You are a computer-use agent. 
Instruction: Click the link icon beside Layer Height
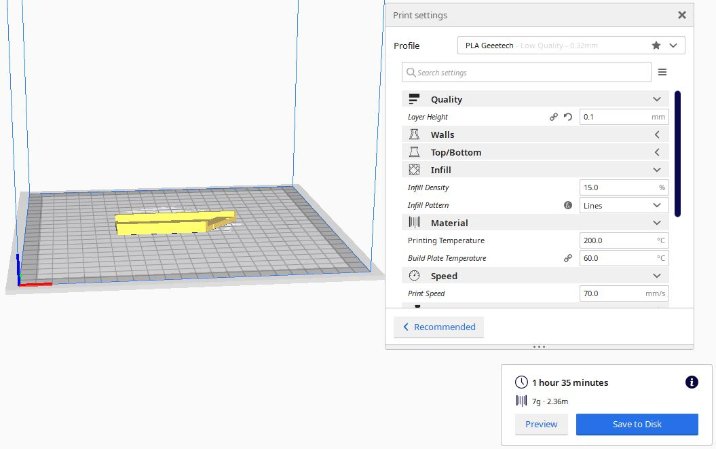click(x=554, y=117)
